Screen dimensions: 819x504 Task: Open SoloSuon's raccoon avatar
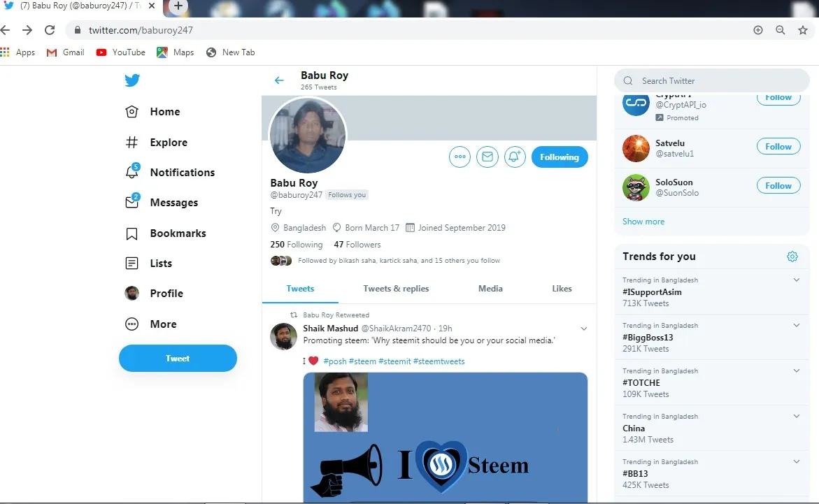636,187
